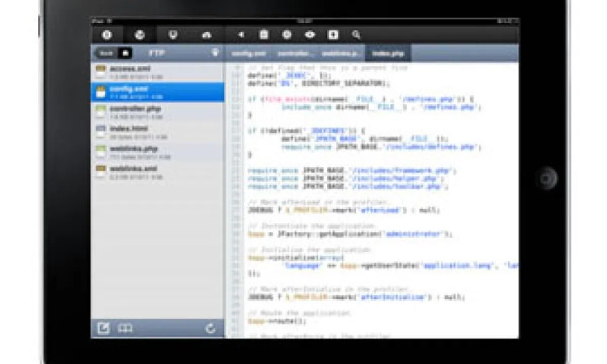Tap the magnifier search icon in toolbar
The image size is (607, 364).
click(x=356, y=35)
